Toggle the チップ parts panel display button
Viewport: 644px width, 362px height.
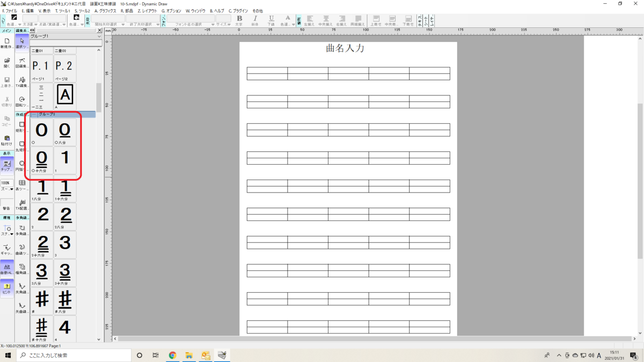(x=7, y=165)
